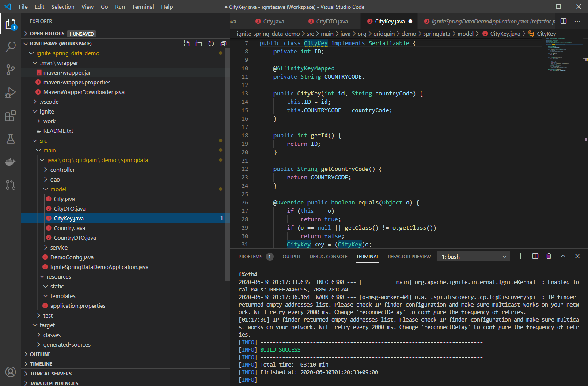The height and width of the screenshot is (386, 588).
Task: Maximize terminal panel with chevron up
Action: coord(563,256)
